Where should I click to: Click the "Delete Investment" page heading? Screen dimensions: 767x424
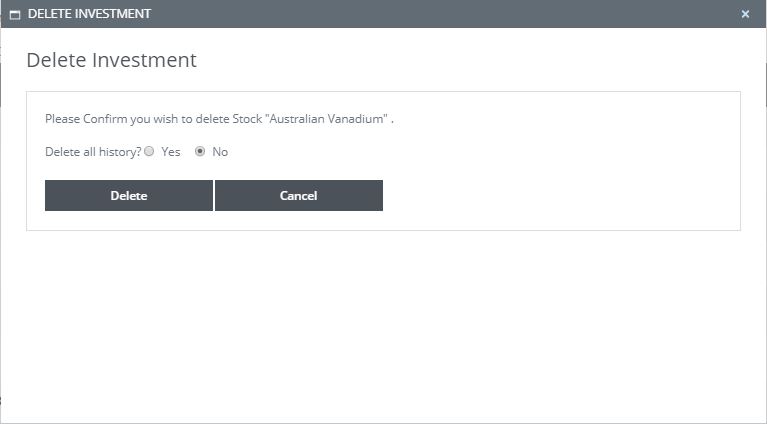click(x=111, y=60)
